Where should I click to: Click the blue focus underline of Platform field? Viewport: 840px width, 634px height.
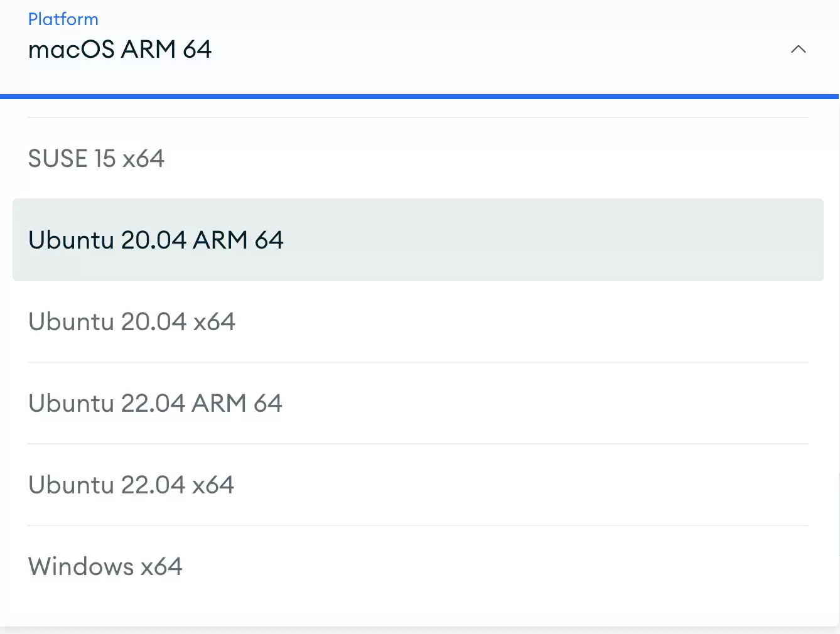pyautogui.click(x=419, y=97)
